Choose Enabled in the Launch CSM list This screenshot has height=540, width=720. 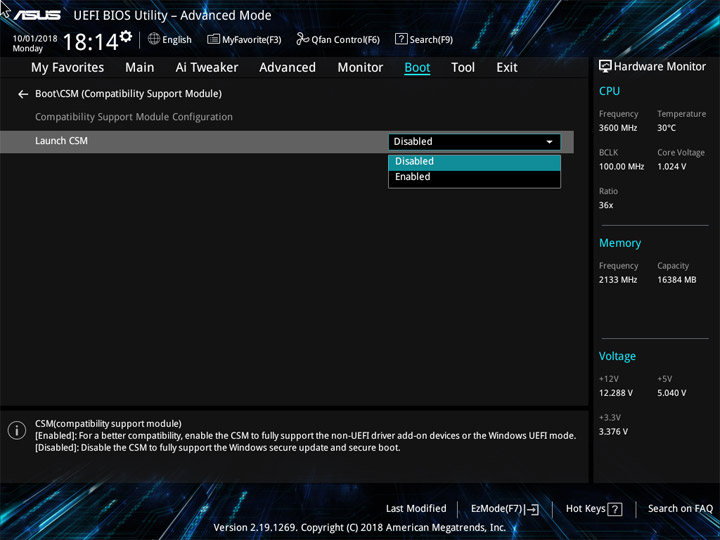click(474, 177)
